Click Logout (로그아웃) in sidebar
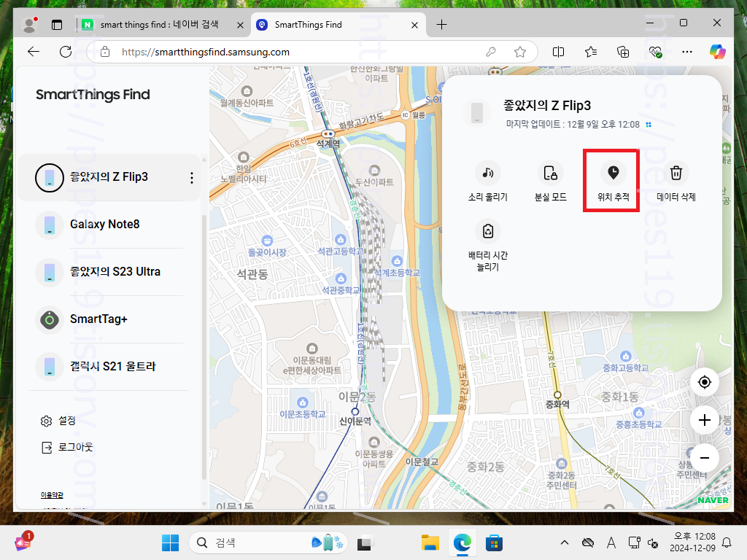The image size is (747, 560). pyautogui.click(x=66, y=447)
